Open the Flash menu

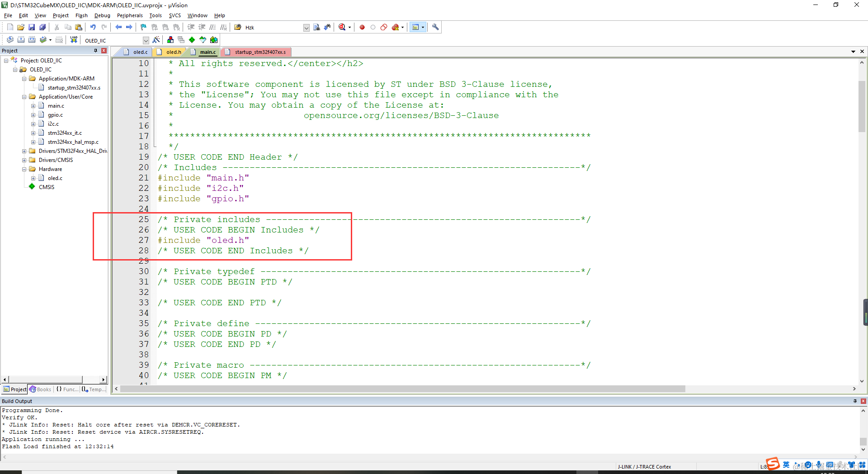(x=81, y=15)
